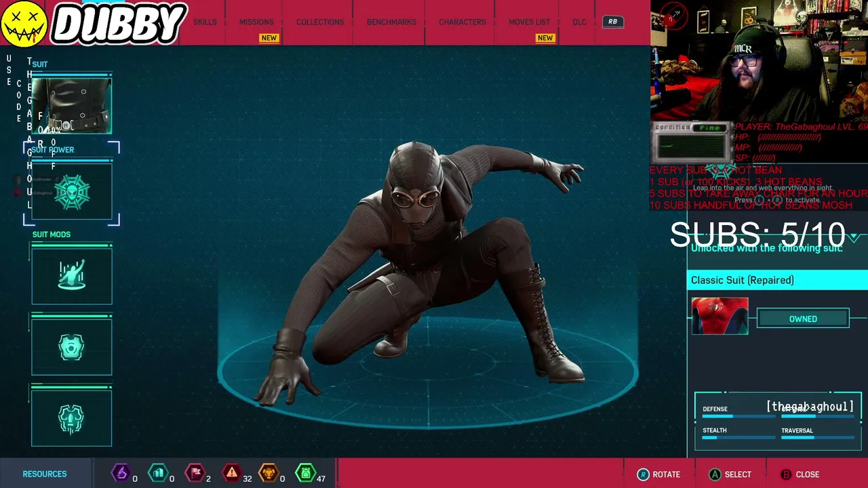Viewport: 868px width, 488px height.
Task: Click the red crime token flag icon
Action: point(195,473)
